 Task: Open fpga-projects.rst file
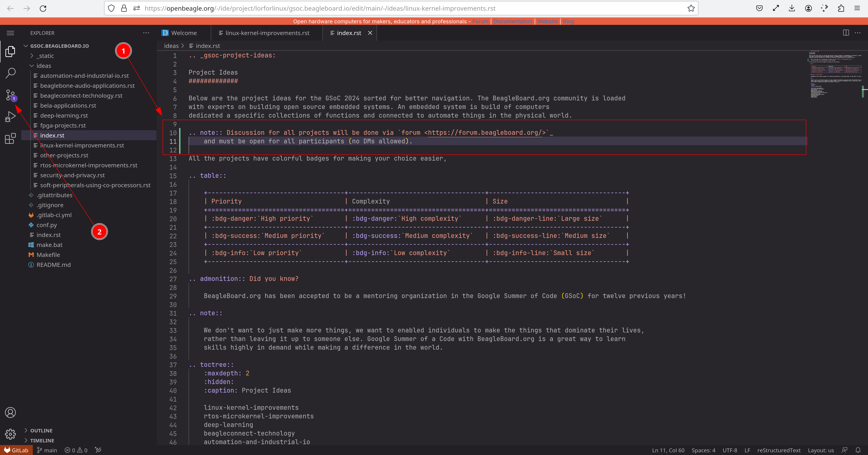(63, 125)
